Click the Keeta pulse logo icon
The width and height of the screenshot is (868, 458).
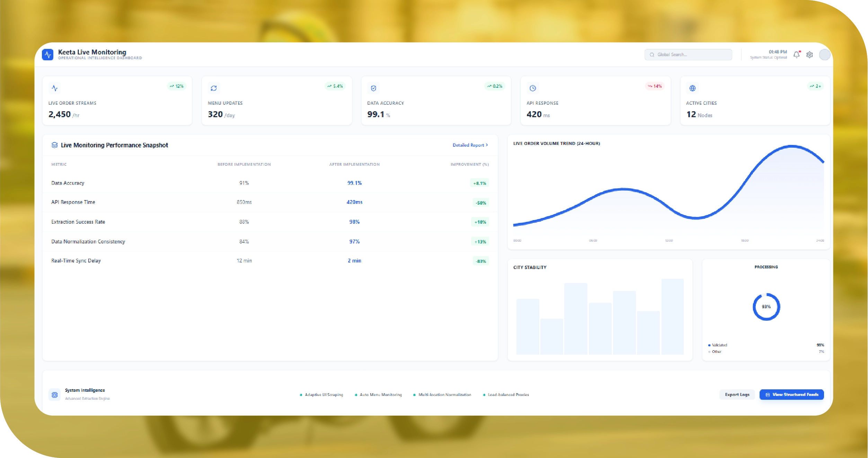click(x=48, y=54)
